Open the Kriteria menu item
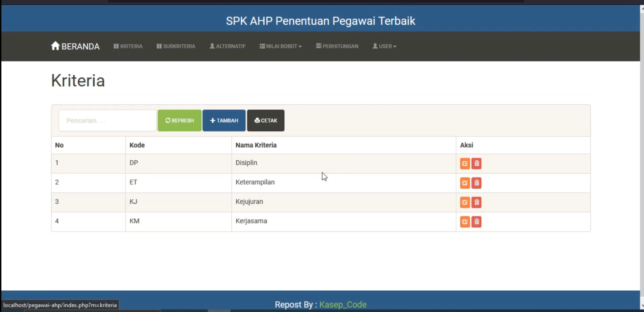This screenshot has width=644, height=312. 128,46
